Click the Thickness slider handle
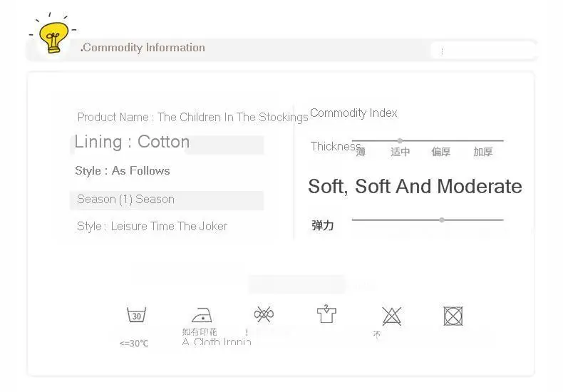Viewport: 563px width, 392px height. coord(400,140)
